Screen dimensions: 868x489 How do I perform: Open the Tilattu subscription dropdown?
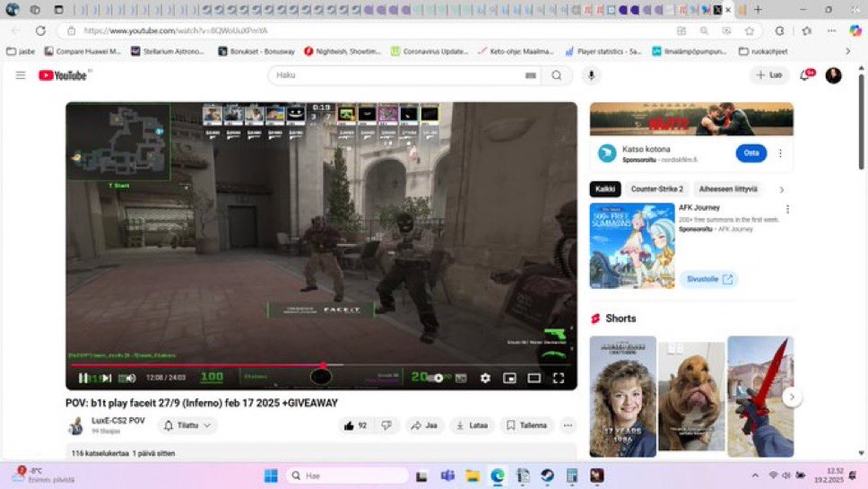[187, 425]
